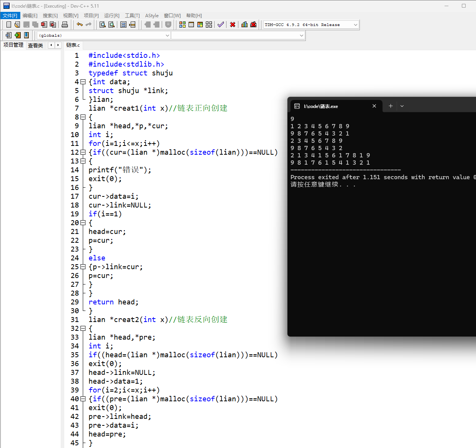Click the blue Go to bookmark icon

point(26,35)
